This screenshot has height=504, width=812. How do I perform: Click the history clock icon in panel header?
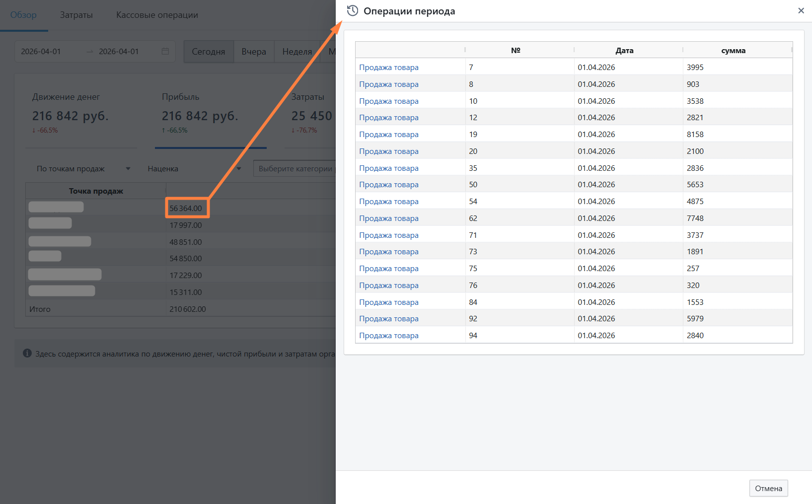click(x=352, y=11)
